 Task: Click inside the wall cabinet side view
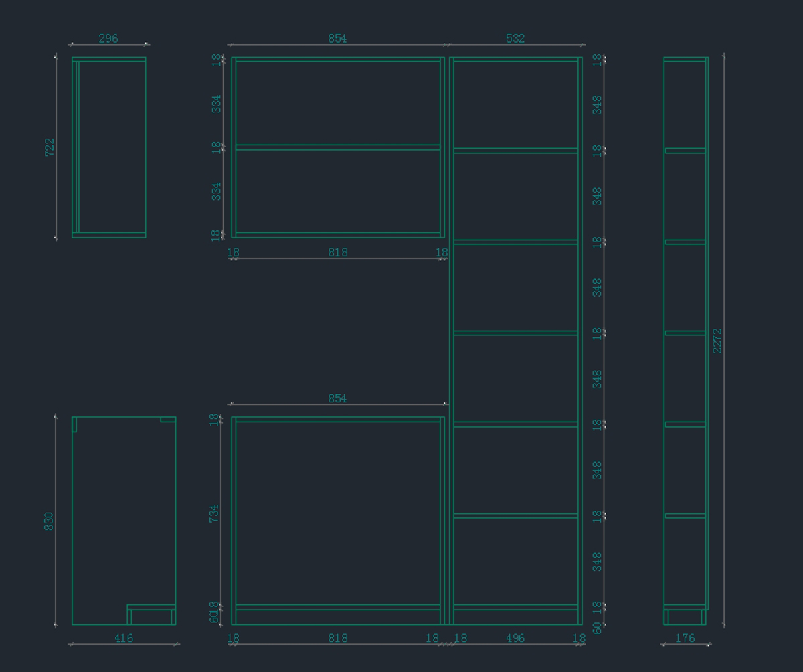point(112,147)
